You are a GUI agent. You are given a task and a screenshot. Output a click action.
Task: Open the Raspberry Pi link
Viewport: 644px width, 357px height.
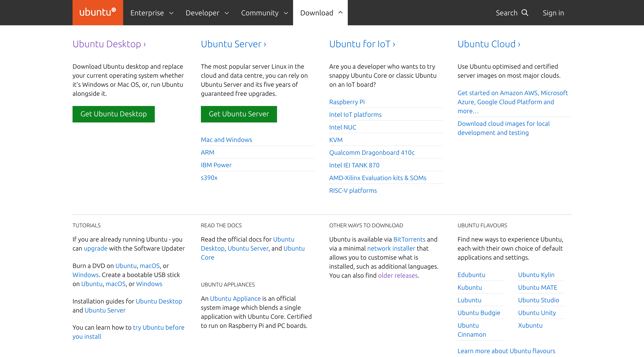(x=347, y=102)
